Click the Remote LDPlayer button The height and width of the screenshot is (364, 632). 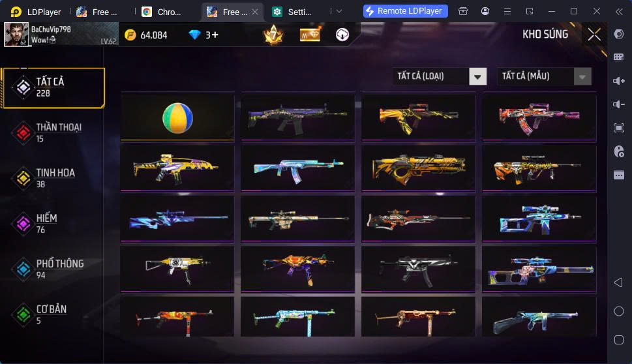pos(406,11)
